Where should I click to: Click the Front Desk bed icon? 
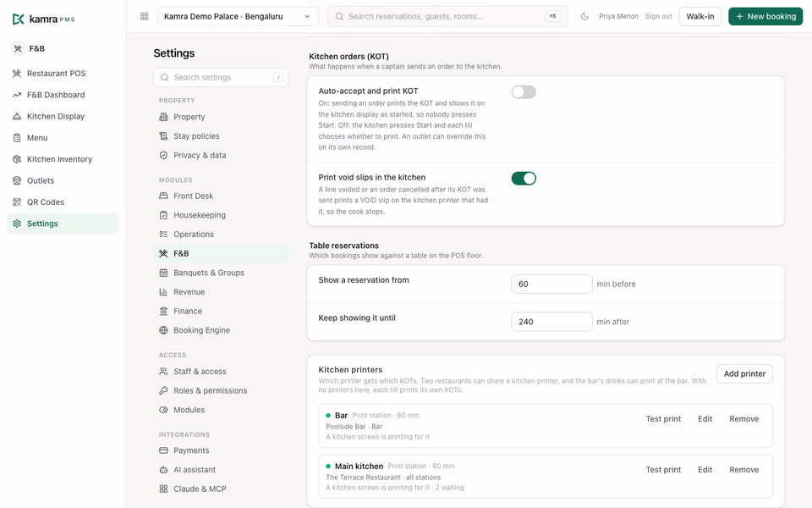[x=163, y=196]
